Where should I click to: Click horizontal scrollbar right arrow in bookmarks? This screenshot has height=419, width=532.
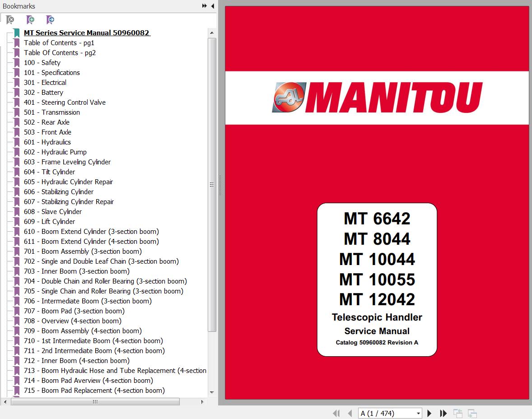[202, 402]
